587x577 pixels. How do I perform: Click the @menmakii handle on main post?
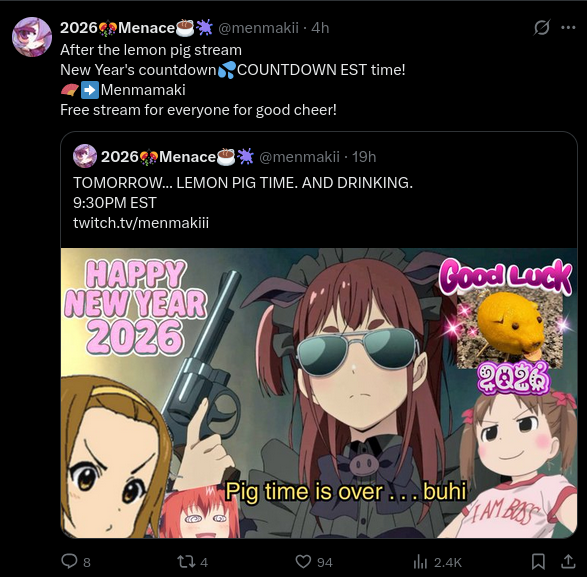pyautogui.click(x=258, y=28)
